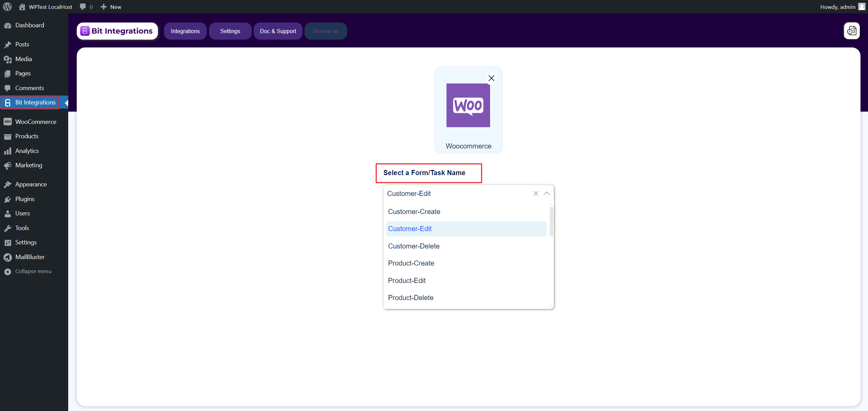Collapse the form/task dropdown chevron
Screen dimensions: 868x411
click(546, 194)
